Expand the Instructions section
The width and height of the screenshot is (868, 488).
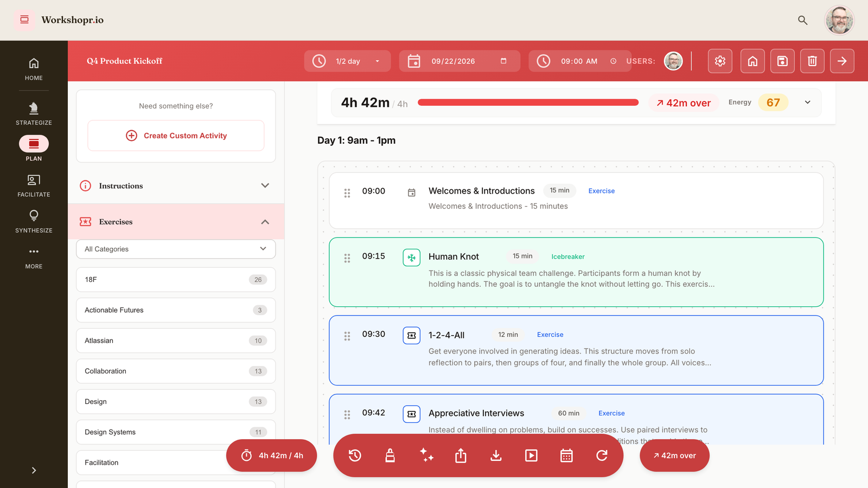coord(176,185)
